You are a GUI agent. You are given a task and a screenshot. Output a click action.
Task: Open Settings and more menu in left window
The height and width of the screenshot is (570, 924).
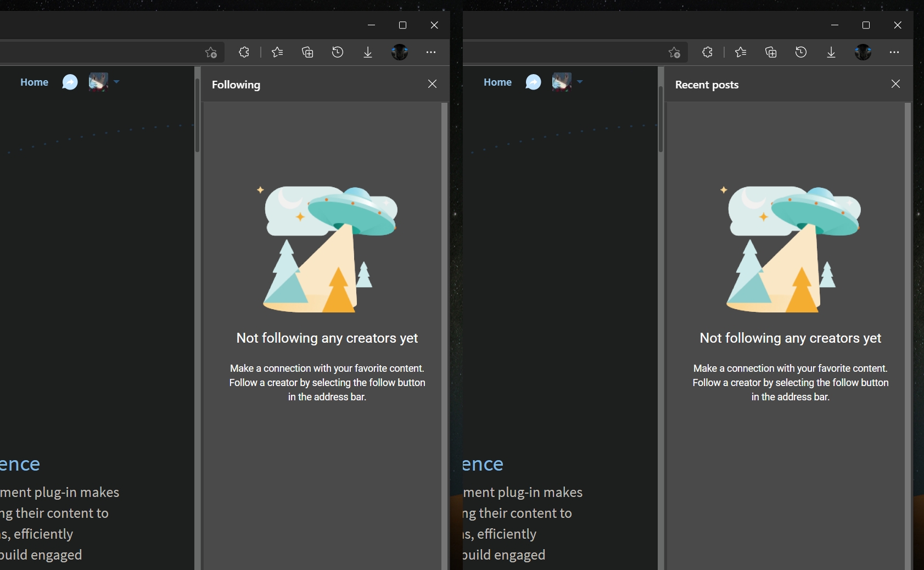(431, 52)
